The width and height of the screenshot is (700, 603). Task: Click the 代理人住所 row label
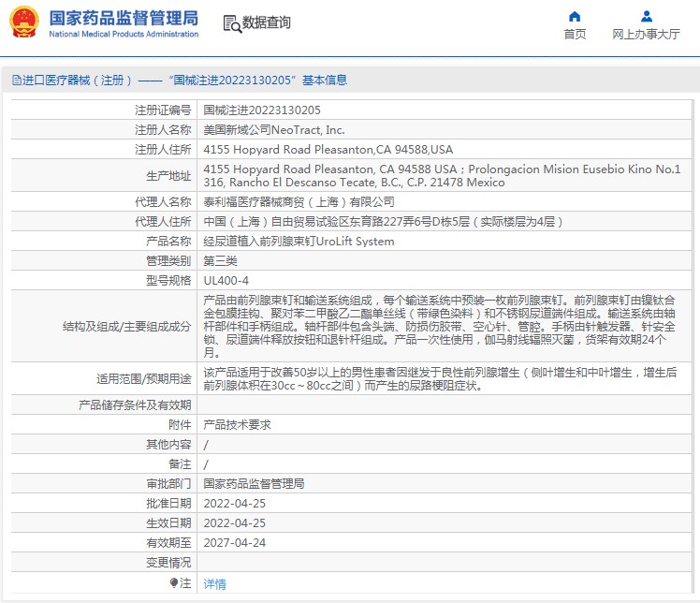pyautogui.click(x=163, y=222)
